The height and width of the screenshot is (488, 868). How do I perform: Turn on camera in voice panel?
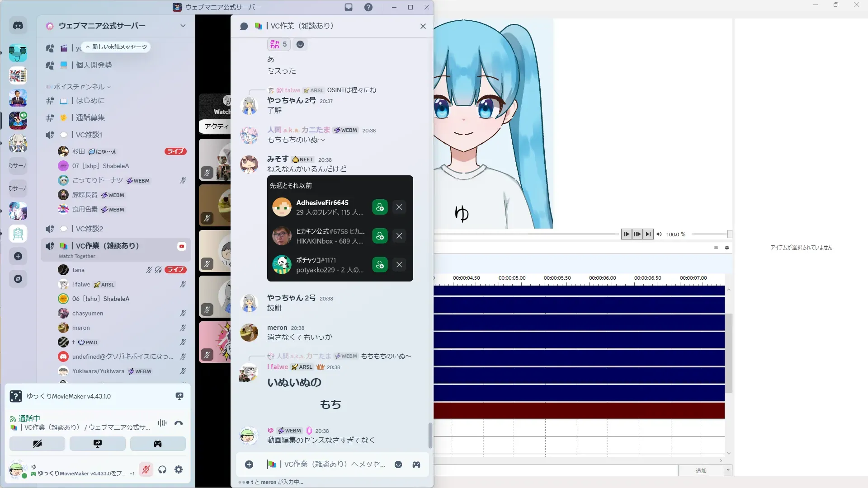coord(37,444)
